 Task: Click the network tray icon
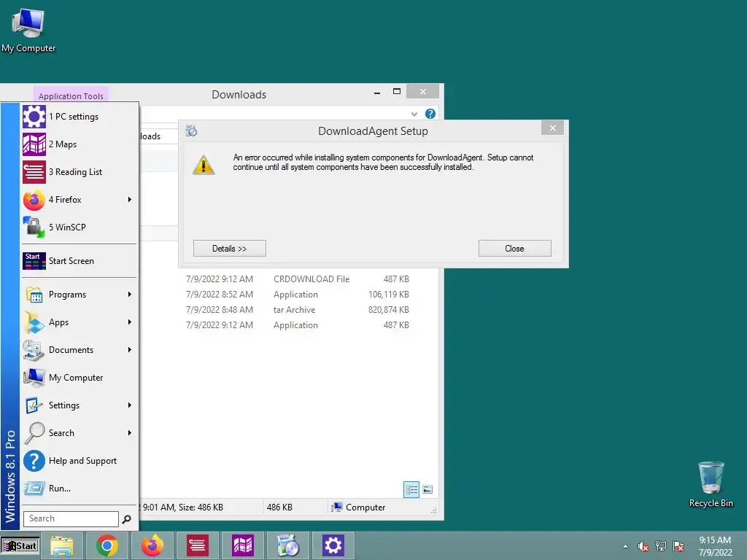pos(661,546)
